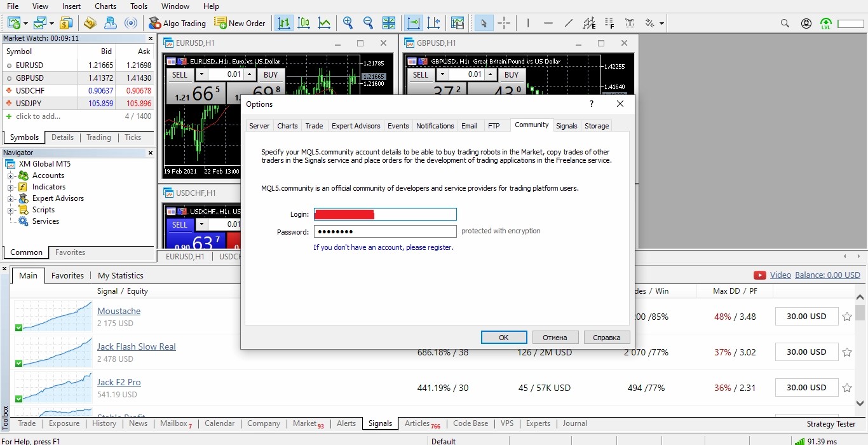This screenshot has height=445, width=868.
Task: Switch to the Signals tab in Options
Action: [x=567, y=126]
